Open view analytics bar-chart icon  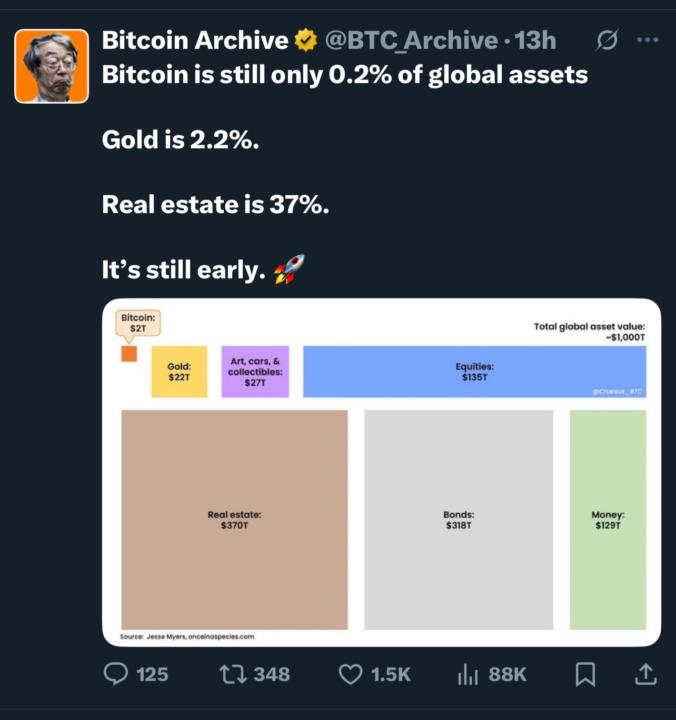pos(468,674)
